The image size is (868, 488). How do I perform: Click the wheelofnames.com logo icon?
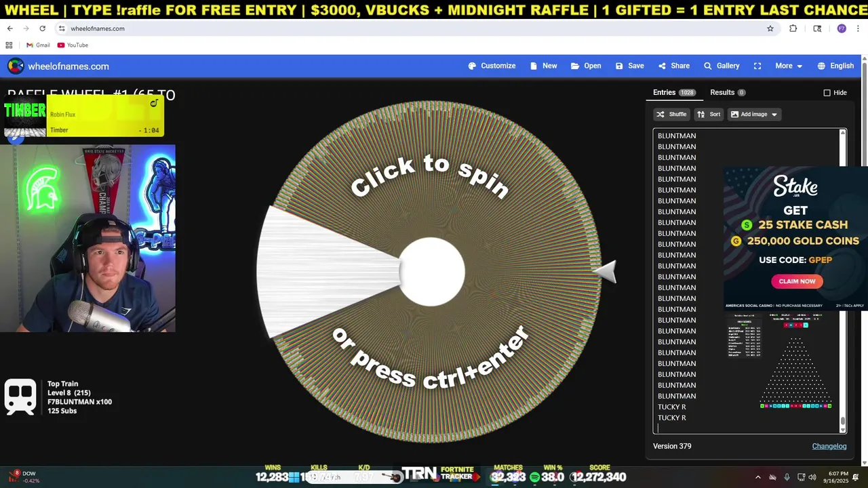tap(16, 66)
